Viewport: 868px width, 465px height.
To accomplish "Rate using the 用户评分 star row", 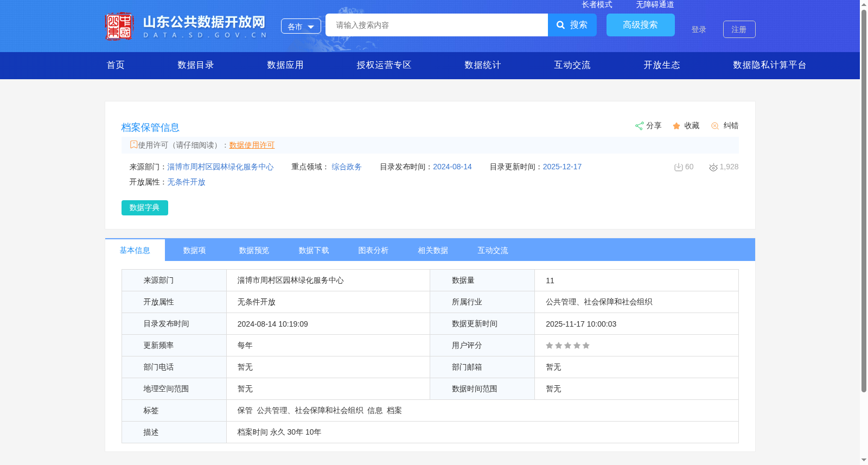I will click(x=567, y=346).
